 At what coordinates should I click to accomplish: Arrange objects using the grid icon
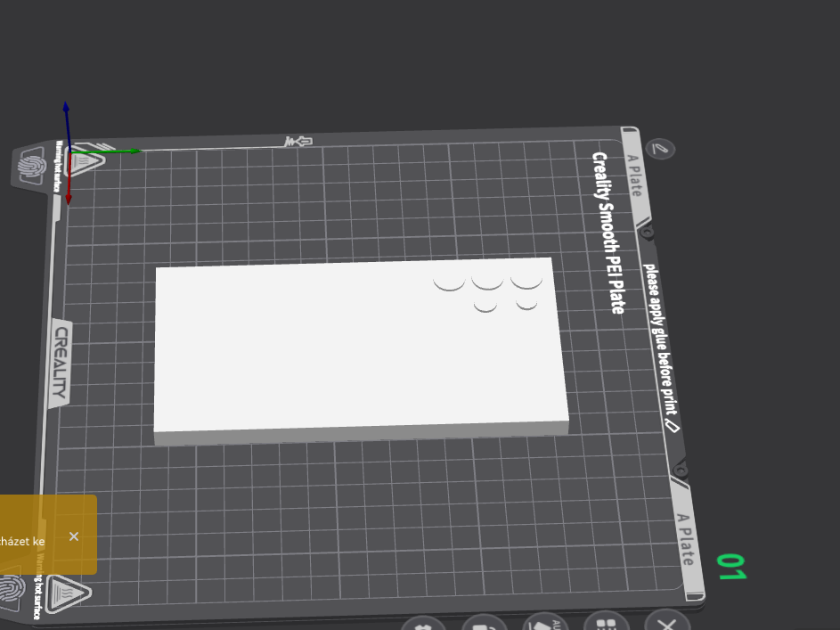click(607, 621)
